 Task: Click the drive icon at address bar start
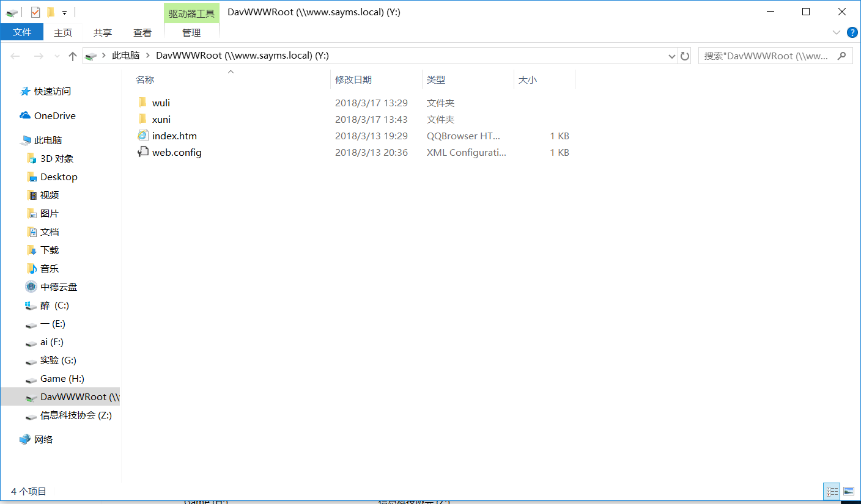[x=91, y=56]
